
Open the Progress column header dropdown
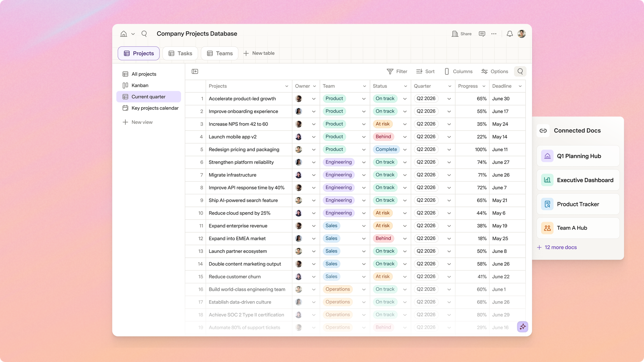[484, 86]
